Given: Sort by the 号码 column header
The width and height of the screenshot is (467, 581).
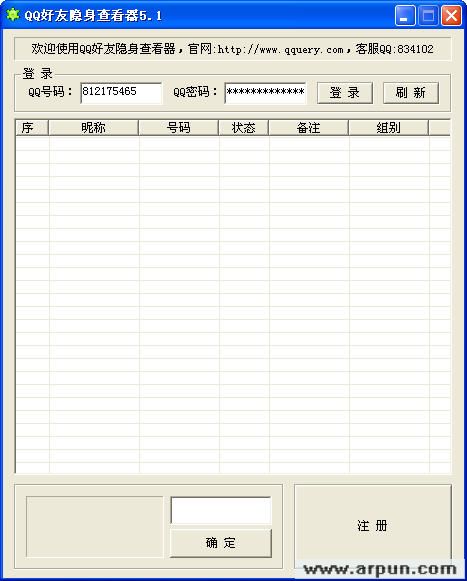Looking at the screenshot, I should [178, 128].
